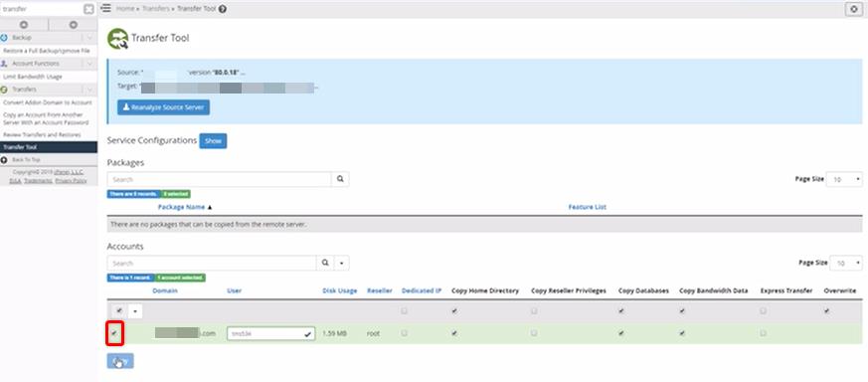
Task: Toggle account row Copy Home Directory checkbox
Action: click(454, 333)
